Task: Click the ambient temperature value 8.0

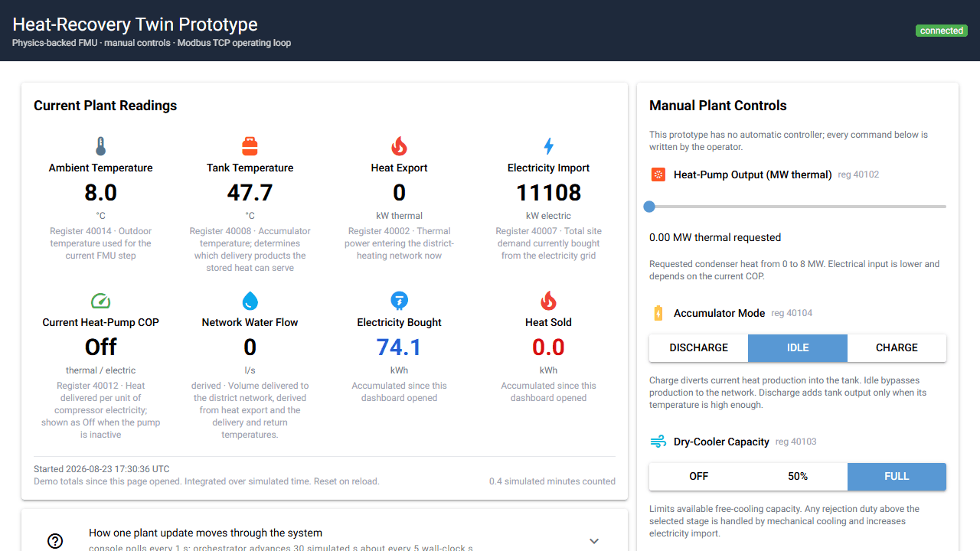Action: click(100, 192)
